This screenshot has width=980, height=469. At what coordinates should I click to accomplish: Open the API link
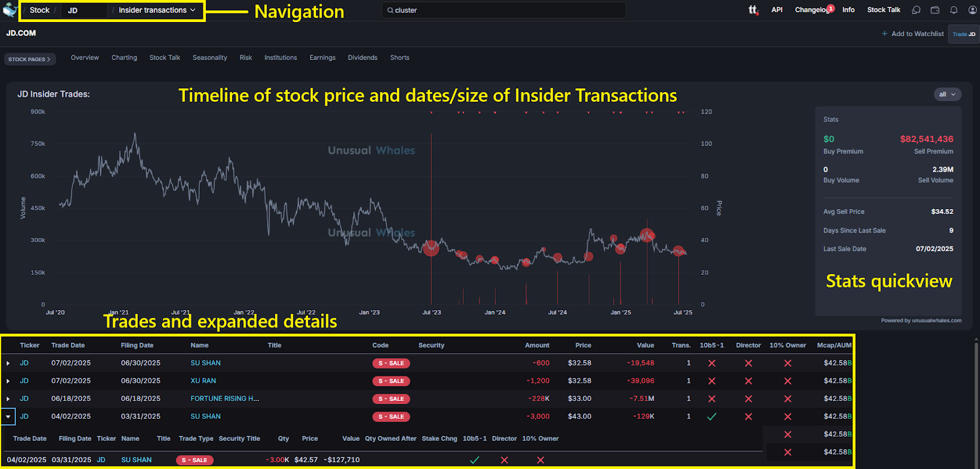coord(777,10)
